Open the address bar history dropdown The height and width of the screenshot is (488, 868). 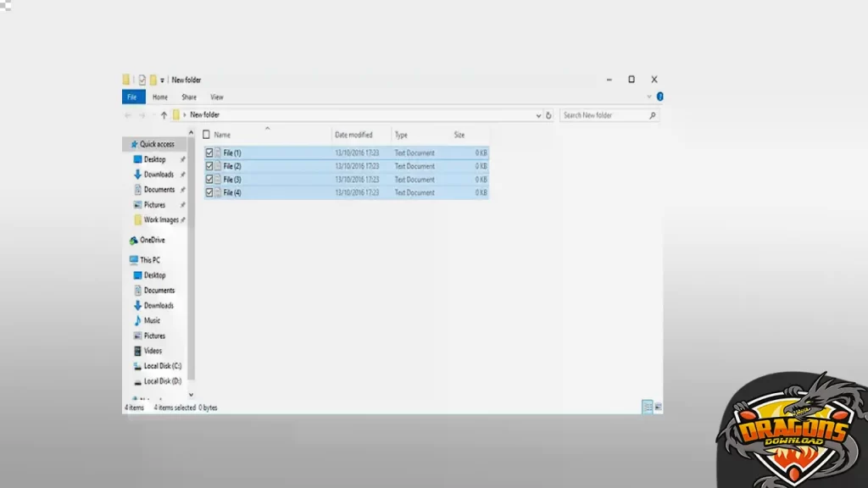coord(538,115)
